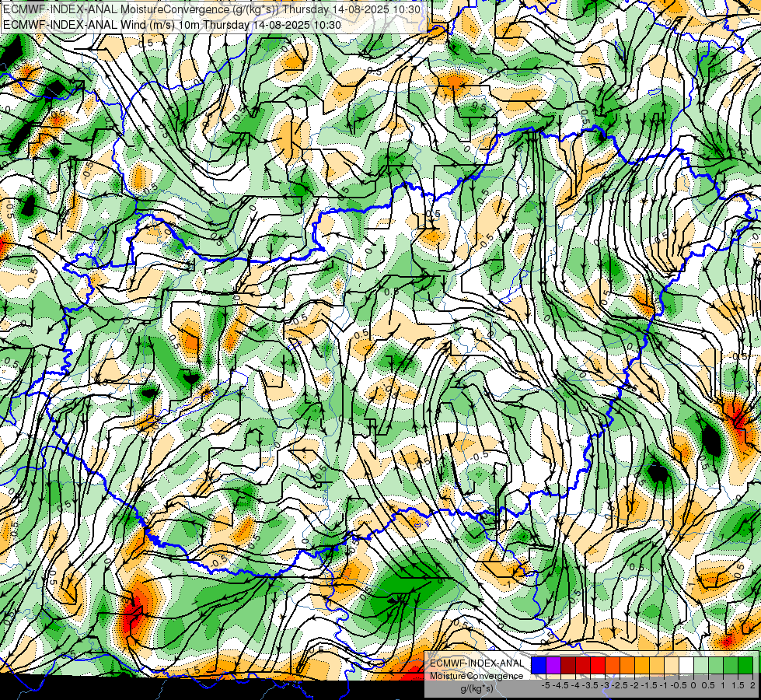Click the Wind (m/s) 10m title line

pyautogui.click(x=172, y=24)
